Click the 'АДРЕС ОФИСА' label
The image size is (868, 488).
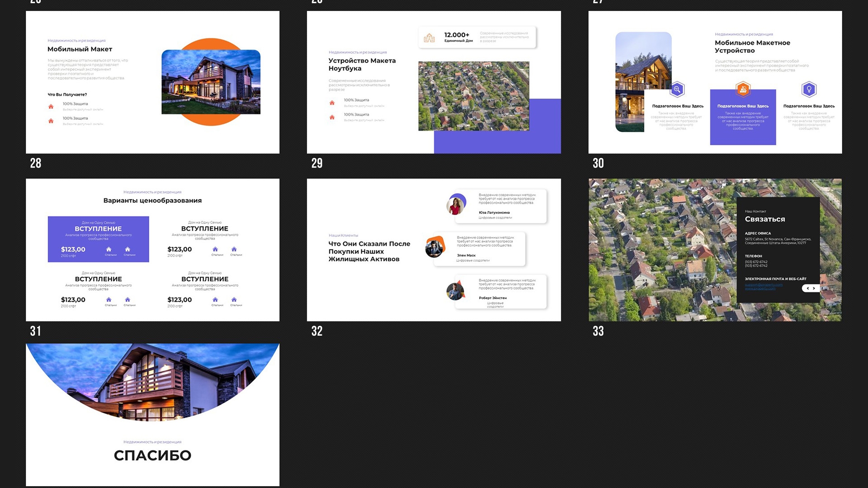point(758,234)
